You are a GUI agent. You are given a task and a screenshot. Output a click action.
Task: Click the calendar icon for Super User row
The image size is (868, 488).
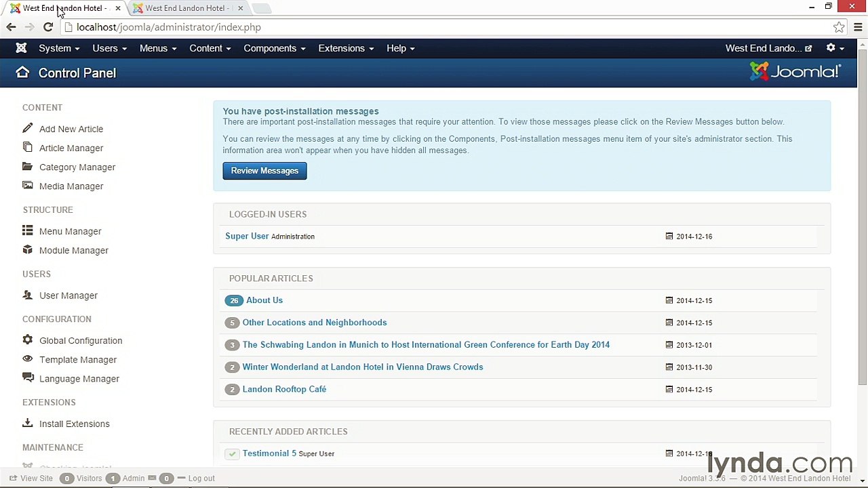coord(669,236)
